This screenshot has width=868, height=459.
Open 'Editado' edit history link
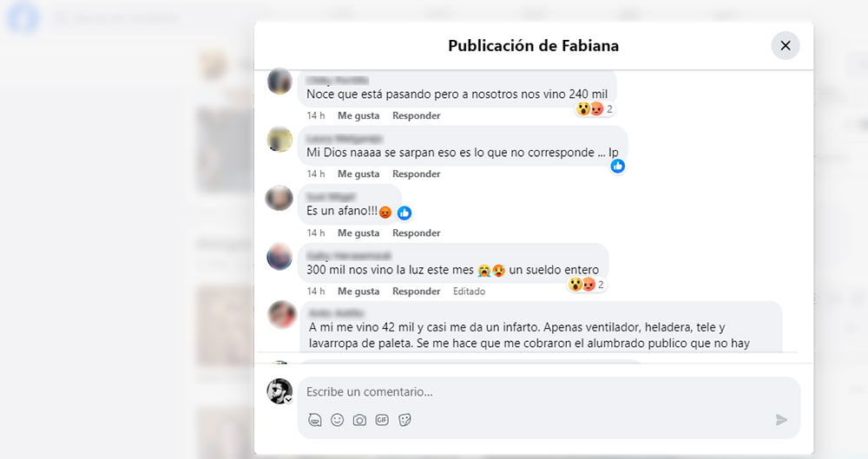469,292
